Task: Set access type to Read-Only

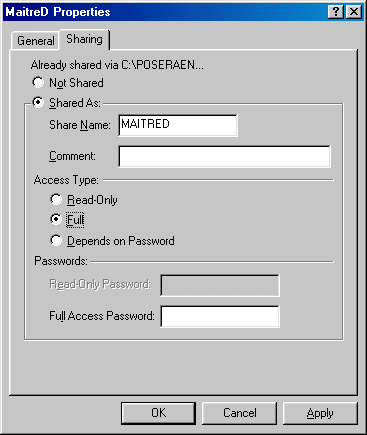Action: pyautogui.click(x=56, y=199)
